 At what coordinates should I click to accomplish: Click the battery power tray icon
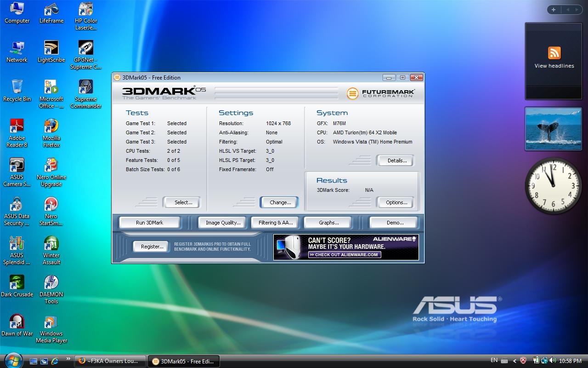pos(536,361)
